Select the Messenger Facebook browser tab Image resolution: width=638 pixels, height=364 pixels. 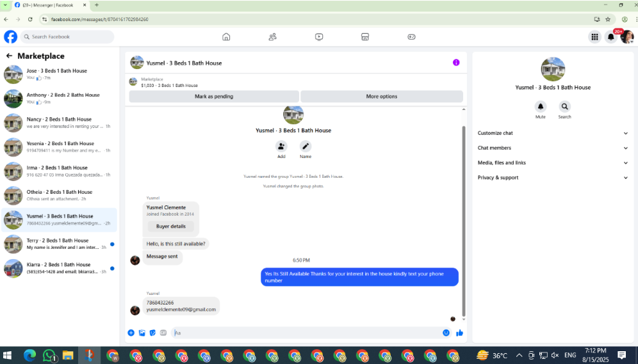tap(51, 5)
